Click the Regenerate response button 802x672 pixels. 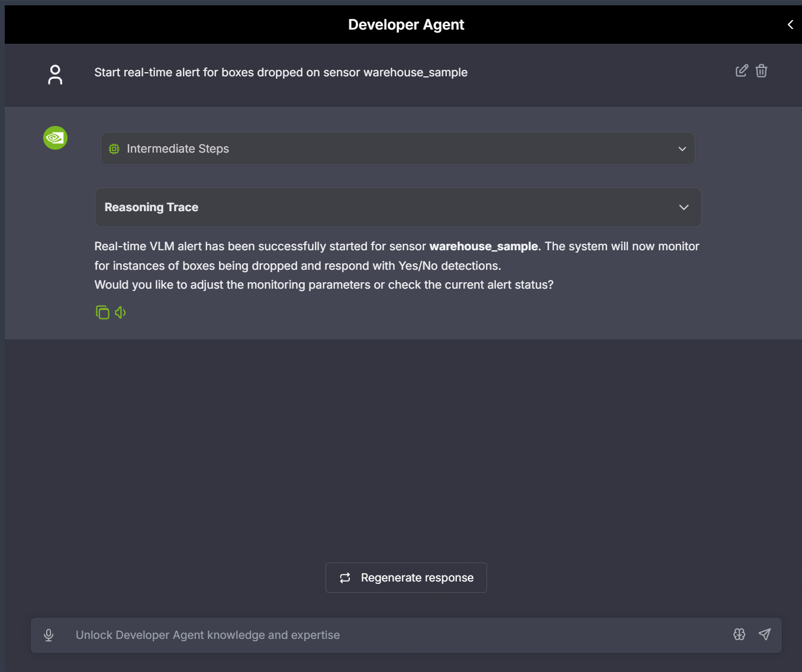(x=406, y=578)
